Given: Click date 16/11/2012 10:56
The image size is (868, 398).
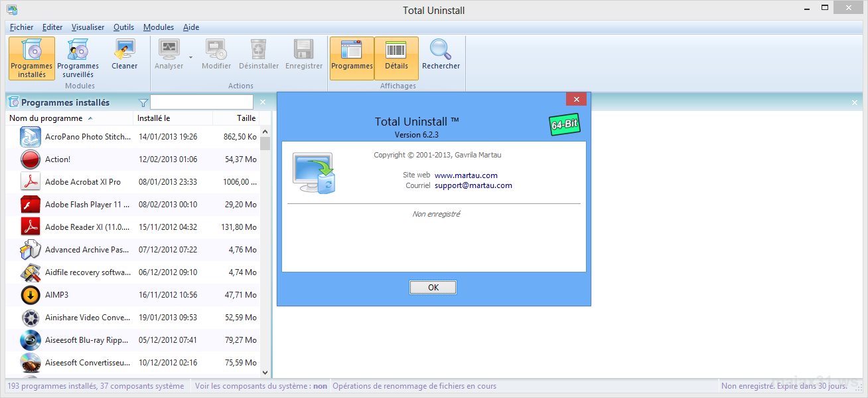Looking at the screenshot, I should coord(168,295).
